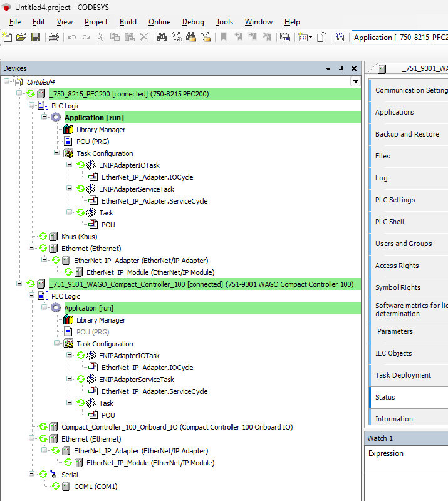Save the project with the floppy disk icon
This screenshot has height=501, width=448.
click(36, 37)
